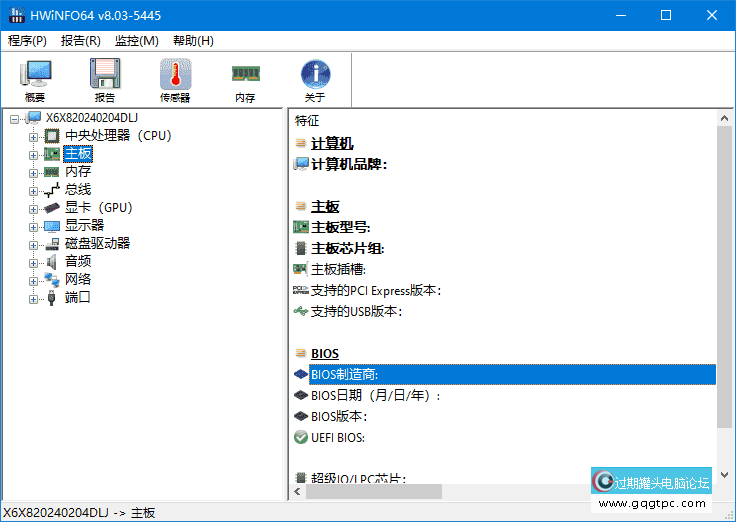Click the 音频 audio speaker icon
The height and width of the screenshot is (522, 736).
click(x=52, y=261)
